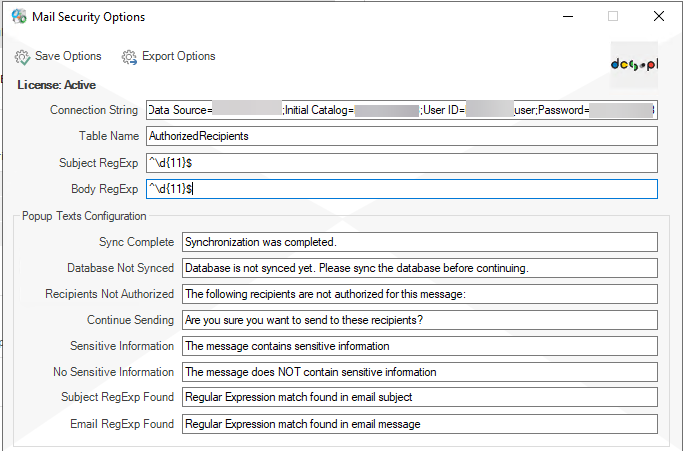This screenshot has height=451, width=683.
Task: Click the Table Name label
Action: pos(108,136)
